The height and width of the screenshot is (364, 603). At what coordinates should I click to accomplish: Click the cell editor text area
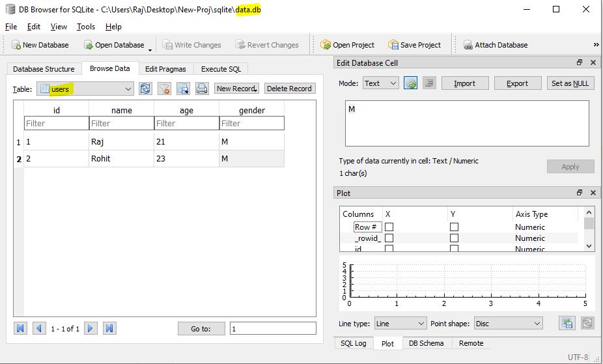point(467,123)
